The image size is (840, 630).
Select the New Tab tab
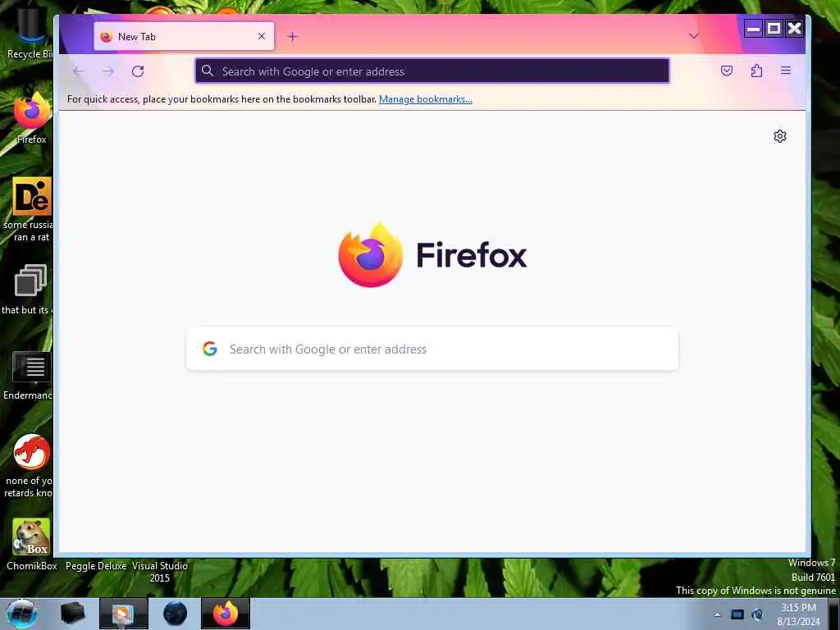click(x=184, y=36)
